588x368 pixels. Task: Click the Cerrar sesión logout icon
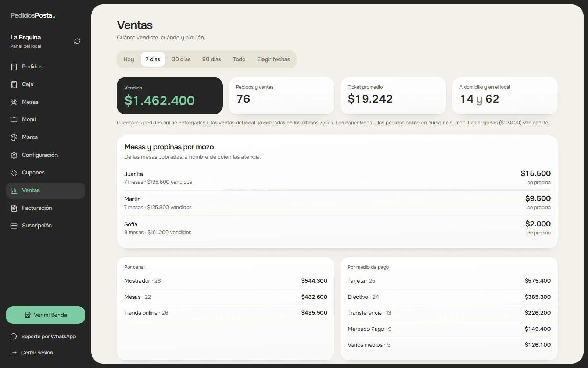point(14,353)
